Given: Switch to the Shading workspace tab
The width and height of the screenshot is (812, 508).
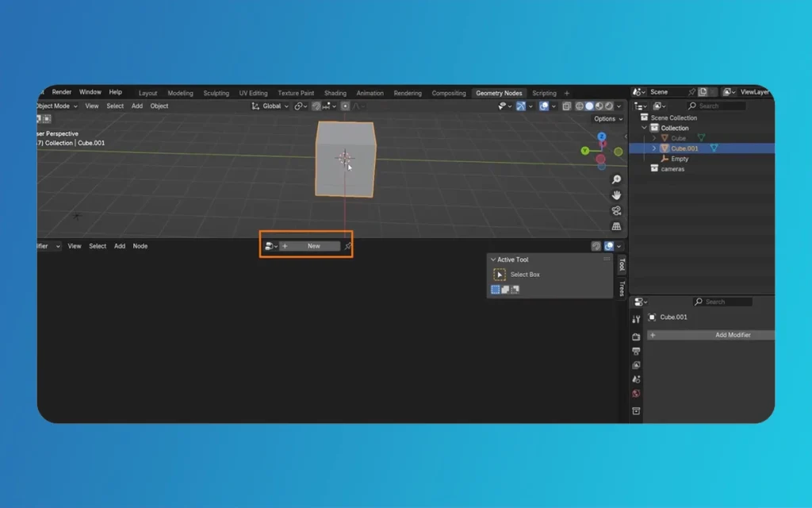Looking at the screenshot, I should coord(335,94).
